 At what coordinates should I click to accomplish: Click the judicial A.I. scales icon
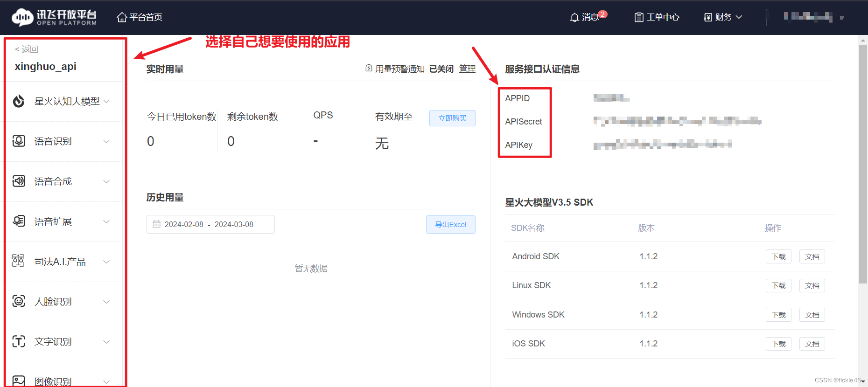point(18,261)
